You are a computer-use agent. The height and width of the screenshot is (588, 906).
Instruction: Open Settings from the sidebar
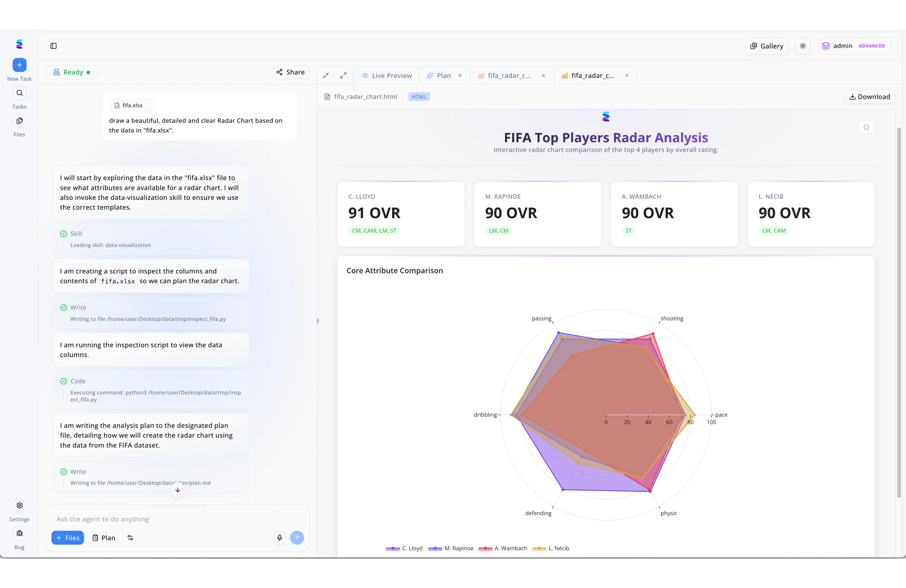click(19, 505)
